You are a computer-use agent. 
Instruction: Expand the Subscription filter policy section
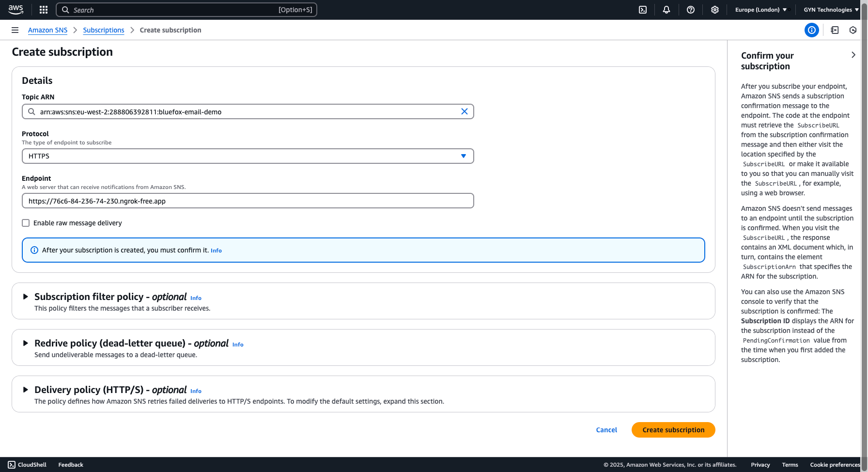pos(26,297)
